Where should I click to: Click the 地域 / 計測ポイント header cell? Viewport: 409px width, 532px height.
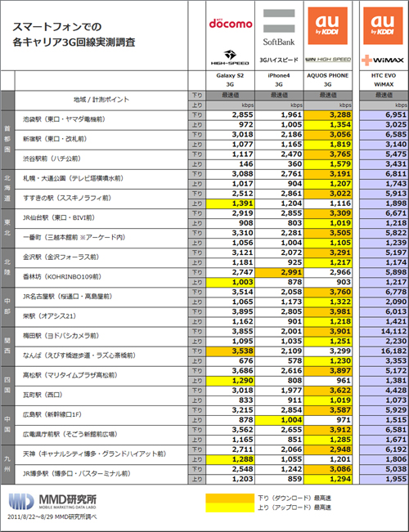coord(101,100)
